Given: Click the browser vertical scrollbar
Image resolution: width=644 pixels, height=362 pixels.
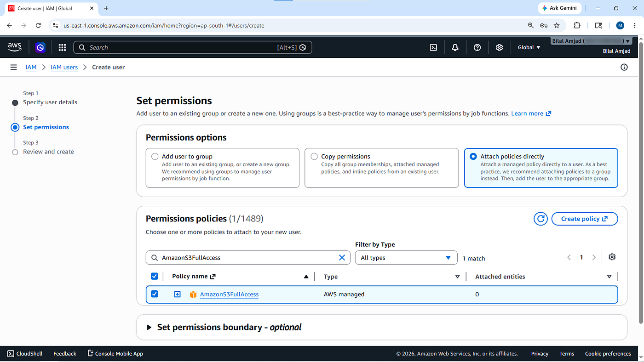Looking at the screenshot, I should click(641, 184).
